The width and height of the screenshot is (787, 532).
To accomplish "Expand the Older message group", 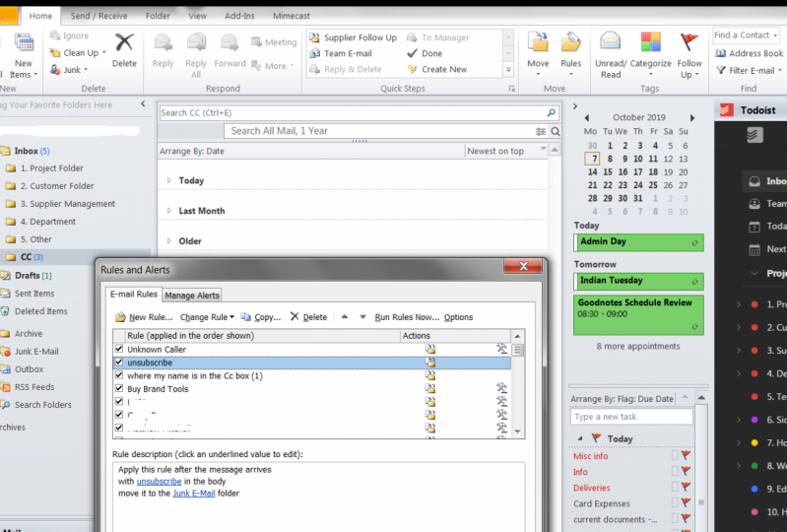I will [x=169, y=240].
